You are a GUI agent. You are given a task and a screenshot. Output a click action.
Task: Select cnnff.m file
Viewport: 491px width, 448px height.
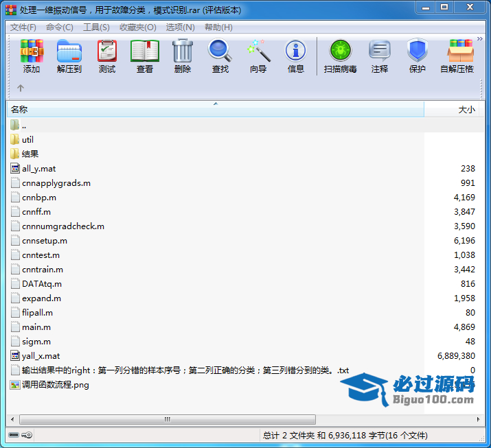pos(36,212)
